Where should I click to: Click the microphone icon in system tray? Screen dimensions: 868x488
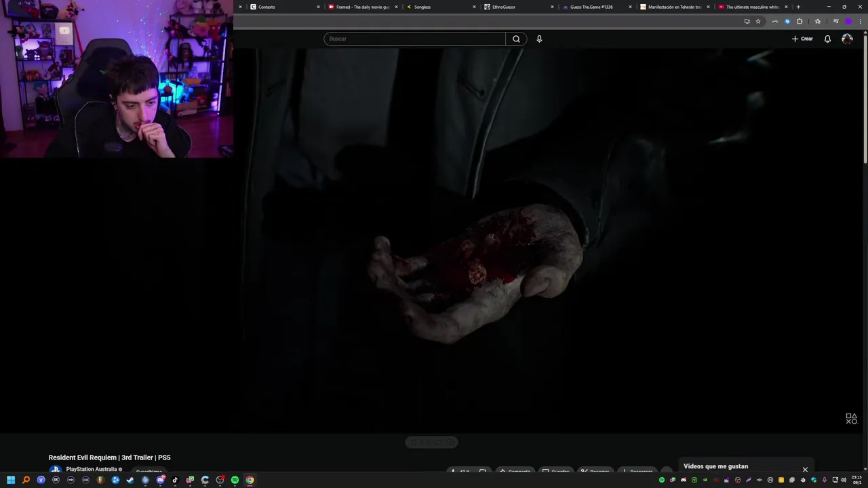pos(824,480)
